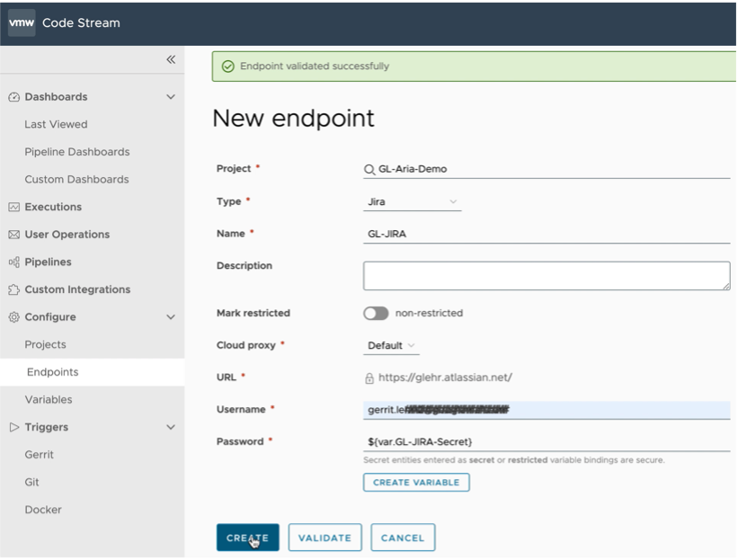The height and width of the screenshot is (560, 738).
Task: Select Endpoints in sidebar
Action: pyautogui.click(x=93, y=372)
